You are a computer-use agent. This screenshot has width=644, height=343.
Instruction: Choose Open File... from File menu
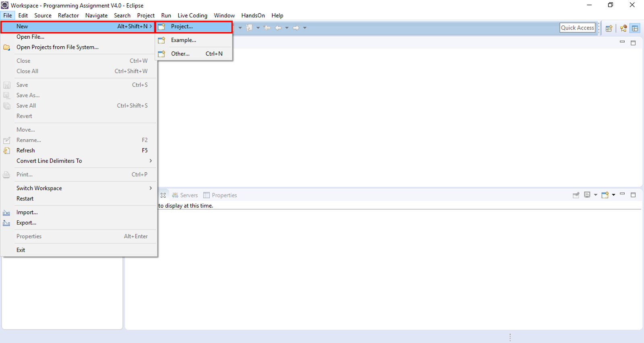[x=79, y=37]
